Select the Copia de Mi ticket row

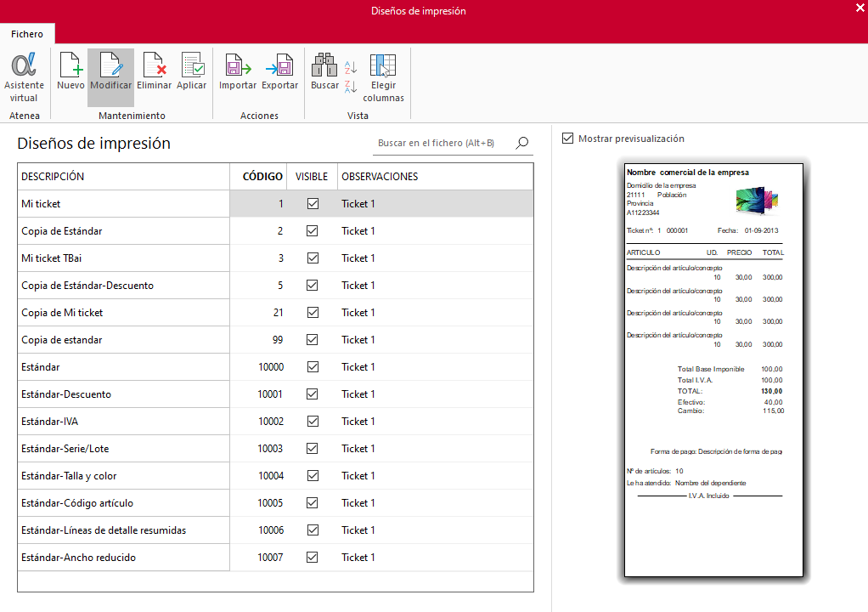[275, 312]
